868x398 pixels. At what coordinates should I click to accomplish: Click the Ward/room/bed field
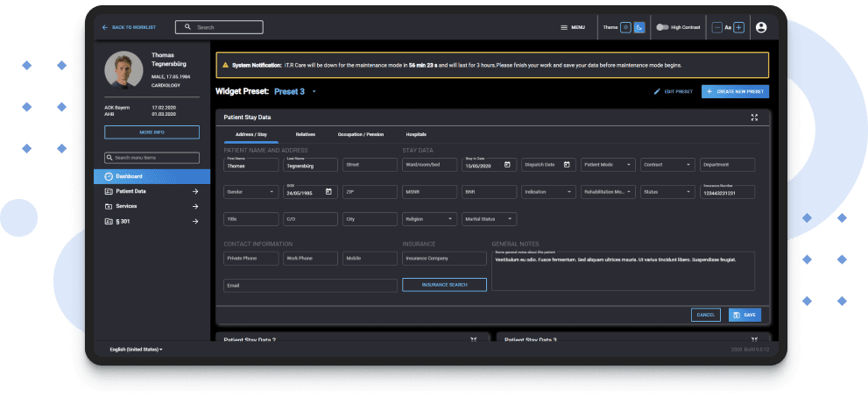[x=429, y=165]
